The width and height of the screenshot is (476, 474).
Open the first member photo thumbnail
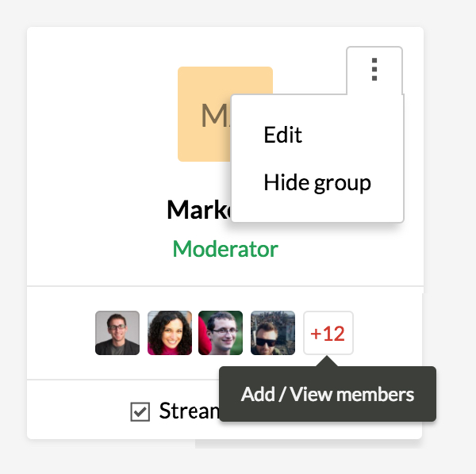tap(117, 332)
